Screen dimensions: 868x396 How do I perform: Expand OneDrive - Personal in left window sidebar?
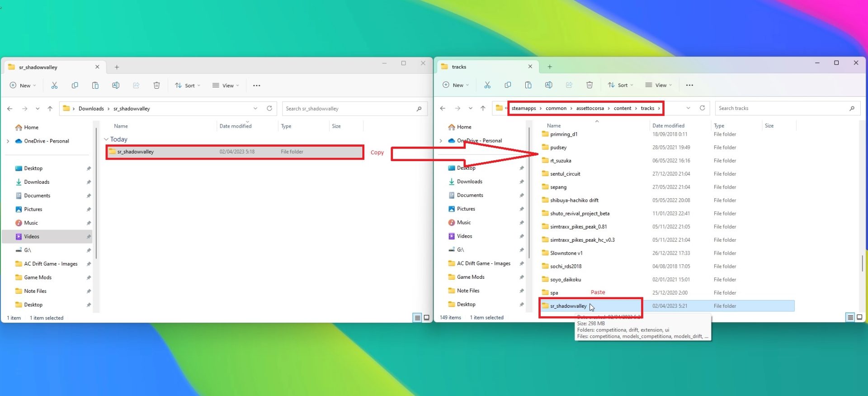(8, 141)
